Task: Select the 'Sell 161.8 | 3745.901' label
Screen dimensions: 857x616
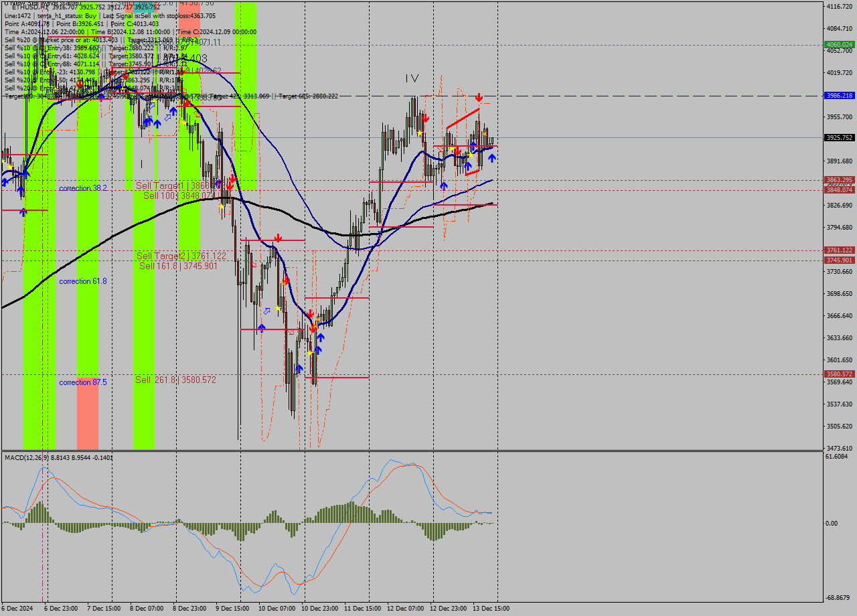Action: [x=178, y=266]
